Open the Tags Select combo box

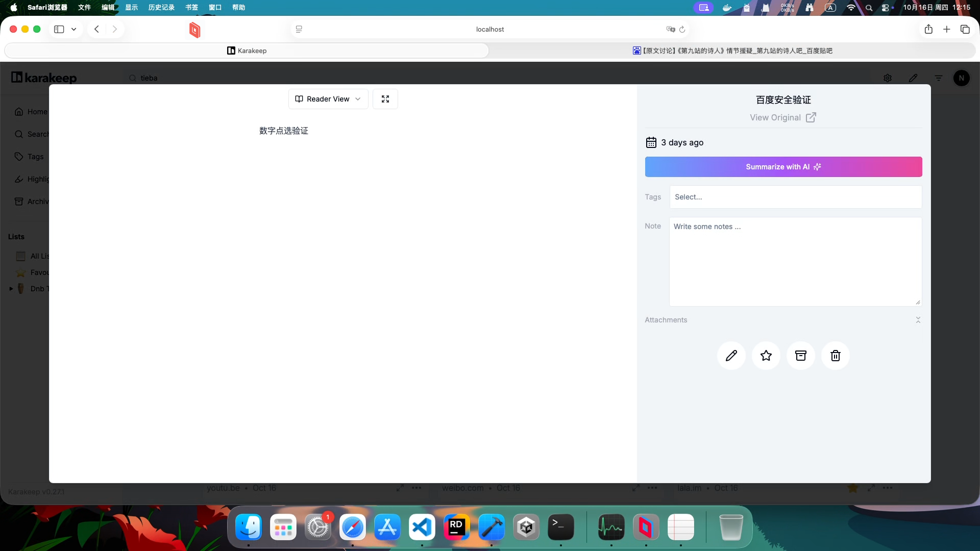[x=795, y=197]
